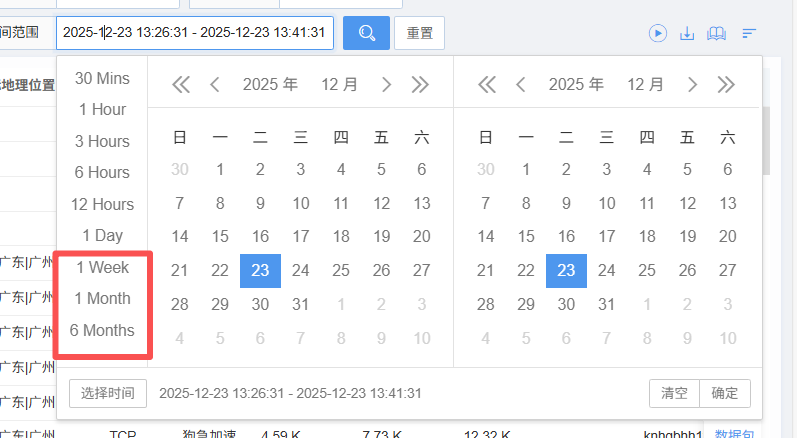Click the play icon in the toolbar
797x438 pixels.
coord(657,33)
